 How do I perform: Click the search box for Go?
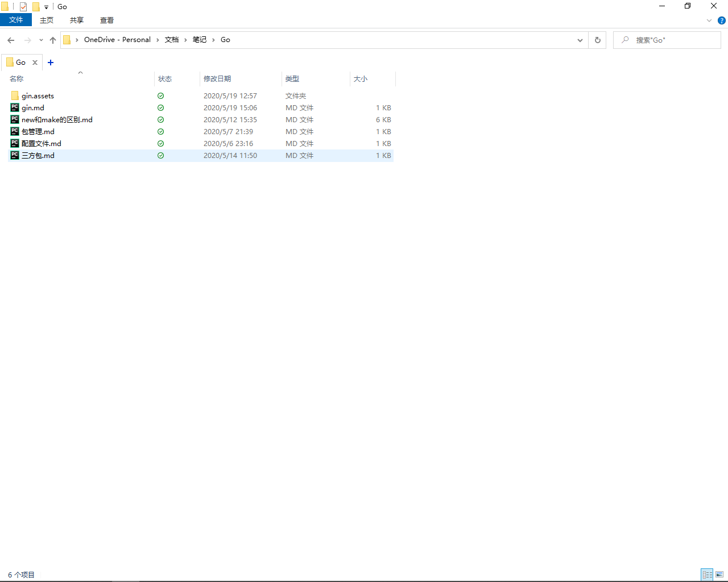pos(667,40)
